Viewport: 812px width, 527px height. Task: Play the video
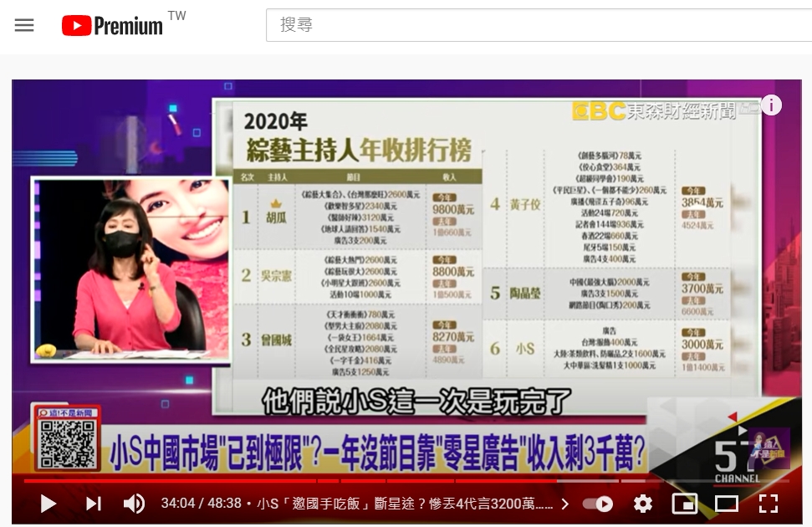49,504
